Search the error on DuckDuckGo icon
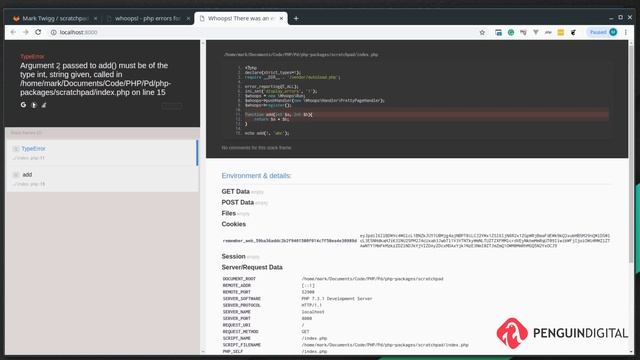Screen dimensions: 640x360 coord(34,105)
